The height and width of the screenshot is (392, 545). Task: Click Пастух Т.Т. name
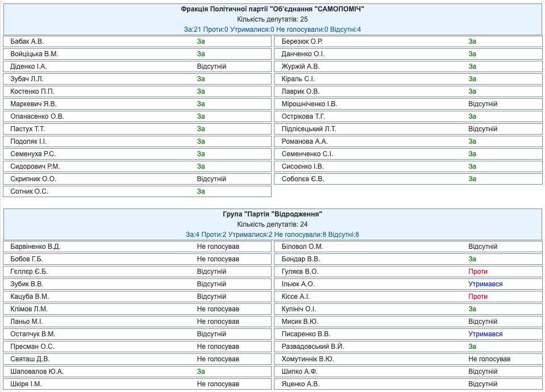(28, 129)
